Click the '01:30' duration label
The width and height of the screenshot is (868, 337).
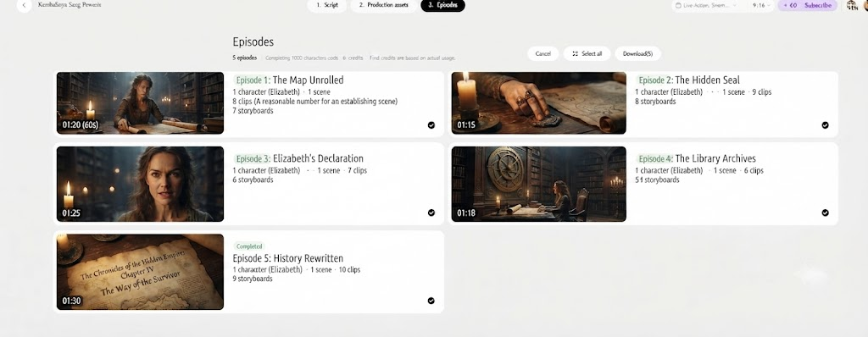point(71,301)
